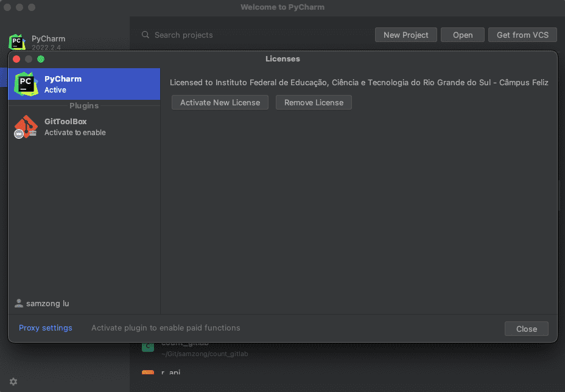Select the PyCharm Active license entry

click(84, 84)
